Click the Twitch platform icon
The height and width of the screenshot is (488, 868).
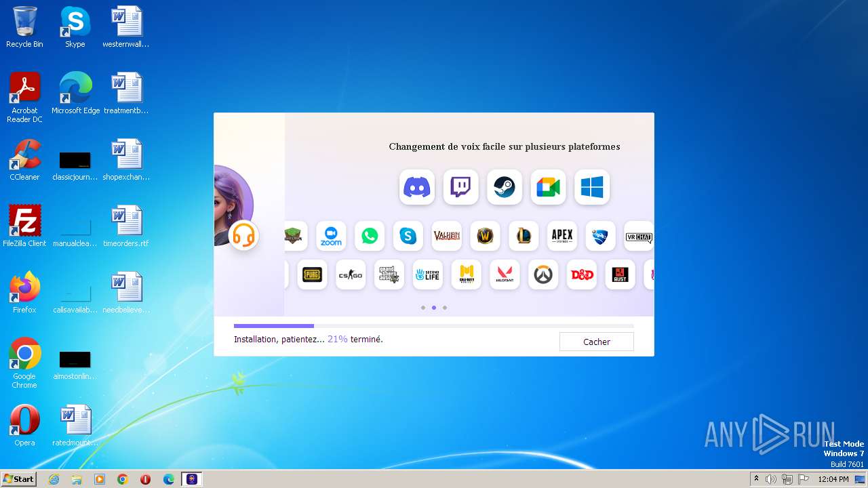coord(461,187)
